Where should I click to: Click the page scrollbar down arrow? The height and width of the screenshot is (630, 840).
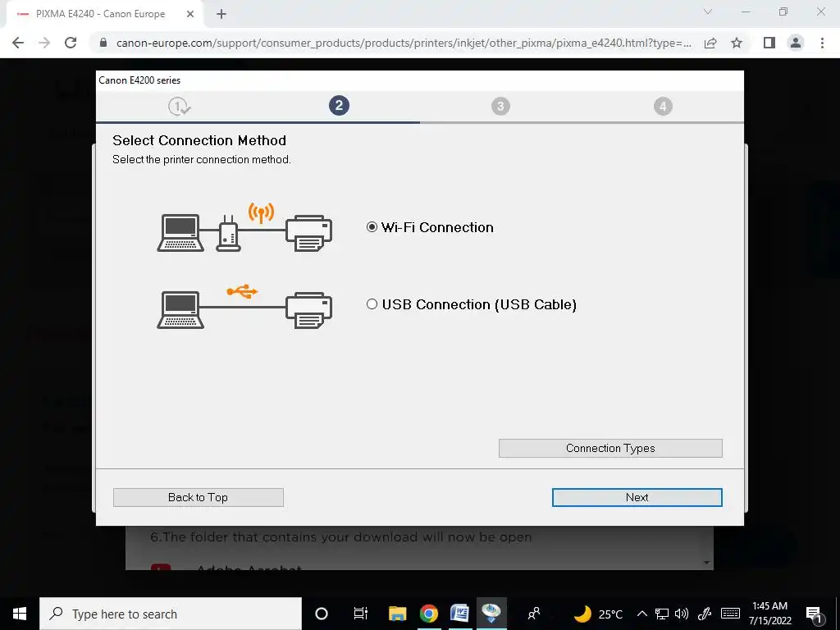706,563
